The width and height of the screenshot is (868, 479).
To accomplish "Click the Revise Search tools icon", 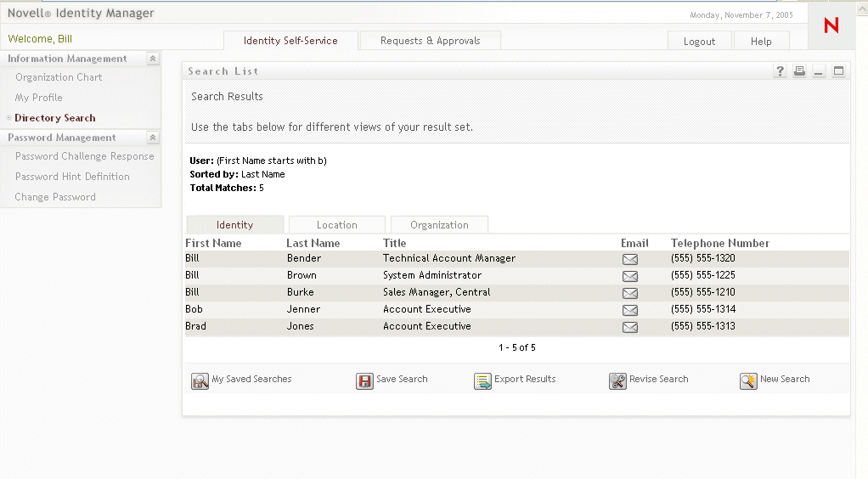I will click(x=617, y=381).
